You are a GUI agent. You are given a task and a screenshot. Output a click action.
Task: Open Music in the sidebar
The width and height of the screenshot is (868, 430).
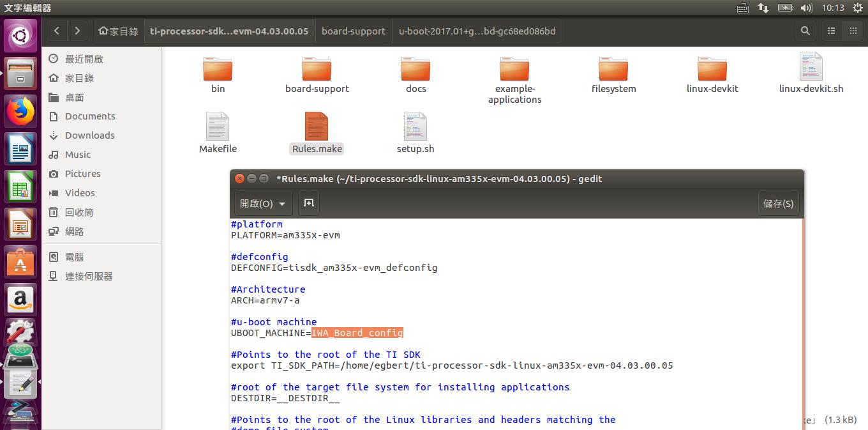(x=101, y=155)
